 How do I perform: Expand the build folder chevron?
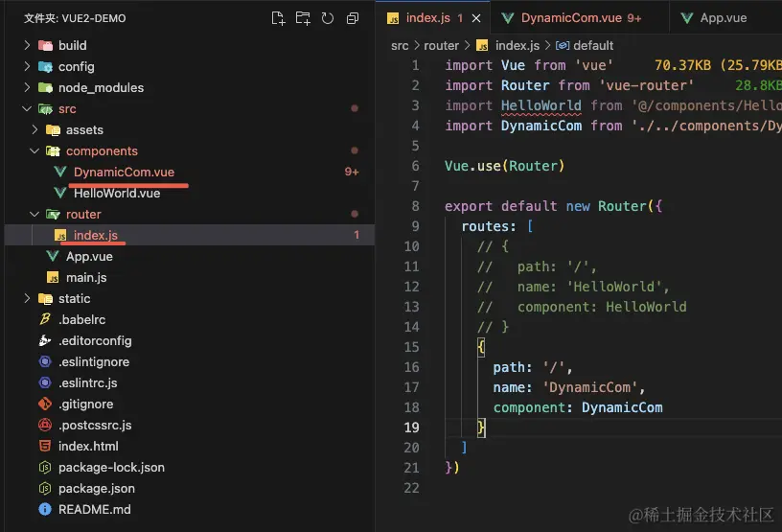27,45
